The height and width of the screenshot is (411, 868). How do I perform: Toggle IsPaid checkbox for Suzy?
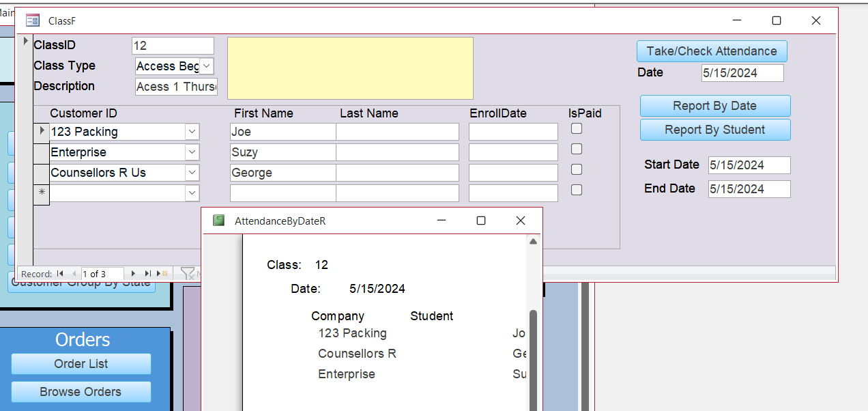[x=577, y=149]
